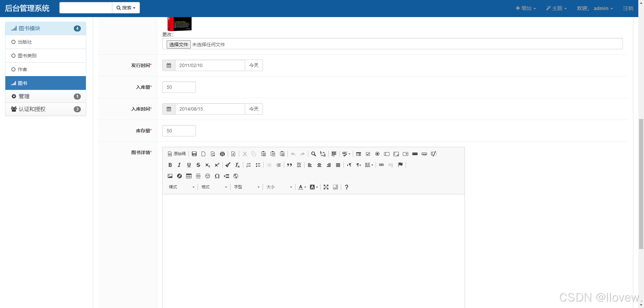Expand the 增加 menu in top bar
Viewport: 644px width, 308px height.
pos(526,8)
